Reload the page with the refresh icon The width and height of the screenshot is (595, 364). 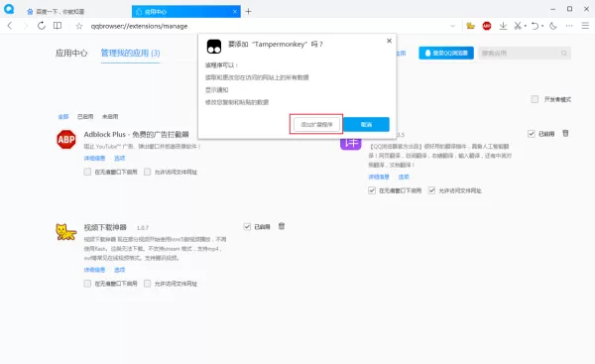42,26
